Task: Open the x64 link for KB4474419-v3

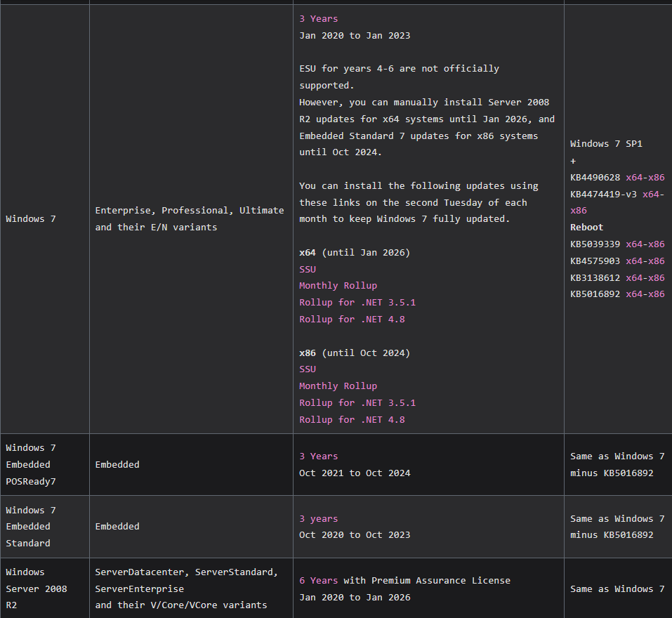Action: tap(650, 194)
